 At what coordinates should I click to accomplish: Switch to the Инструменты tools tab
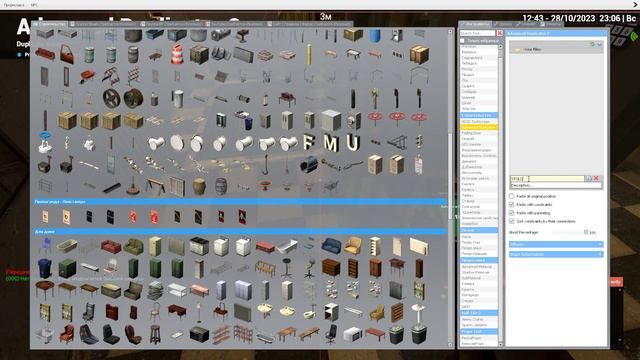click(x=476, y=24)
